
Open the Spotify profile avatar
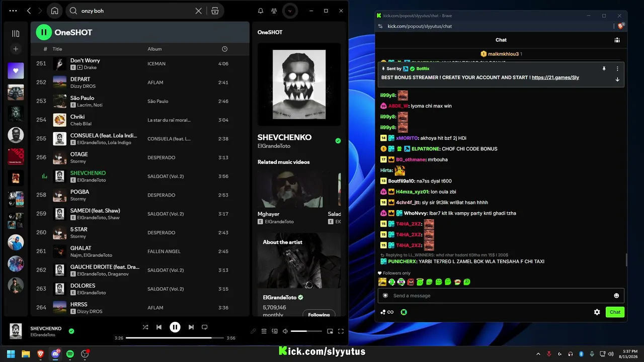point(290,11)
